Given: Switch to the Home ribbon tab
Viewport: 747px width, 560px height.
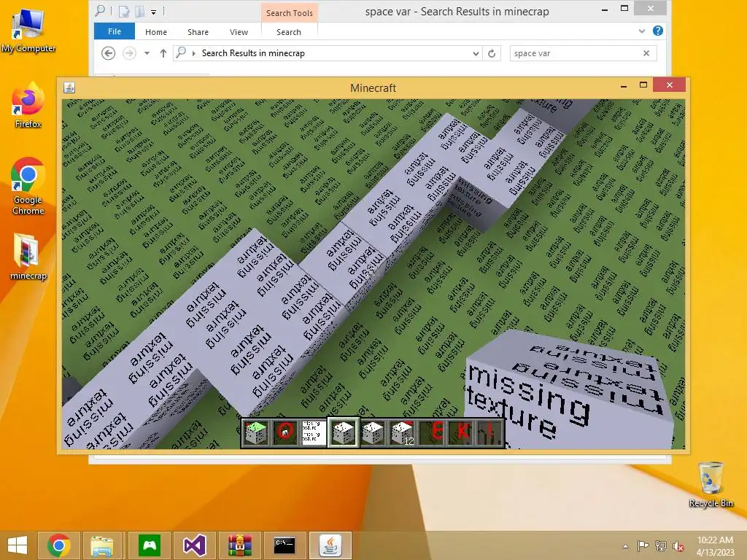Looking at the screenshot, I should [x=156, y=32].
